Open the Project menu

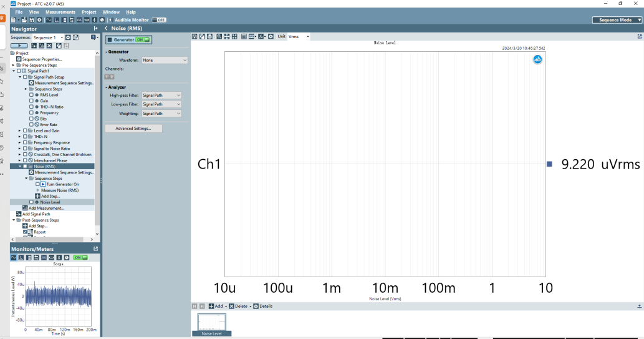89,12
